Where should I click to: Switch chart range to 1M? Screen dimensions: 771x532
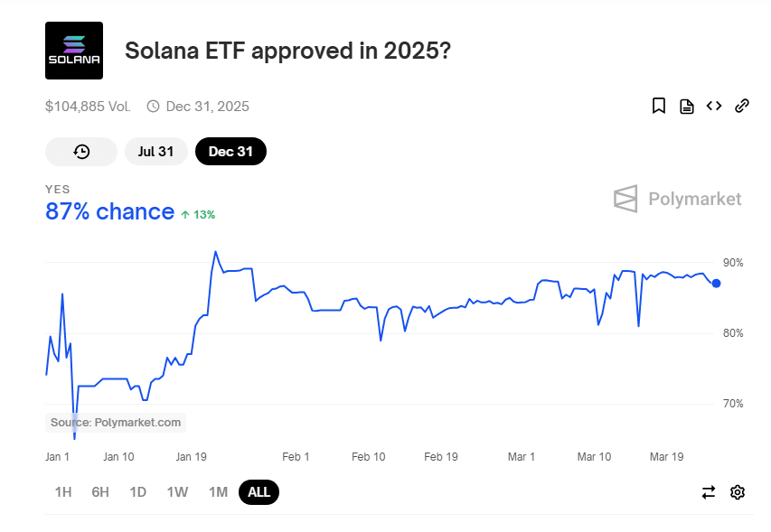218,492
